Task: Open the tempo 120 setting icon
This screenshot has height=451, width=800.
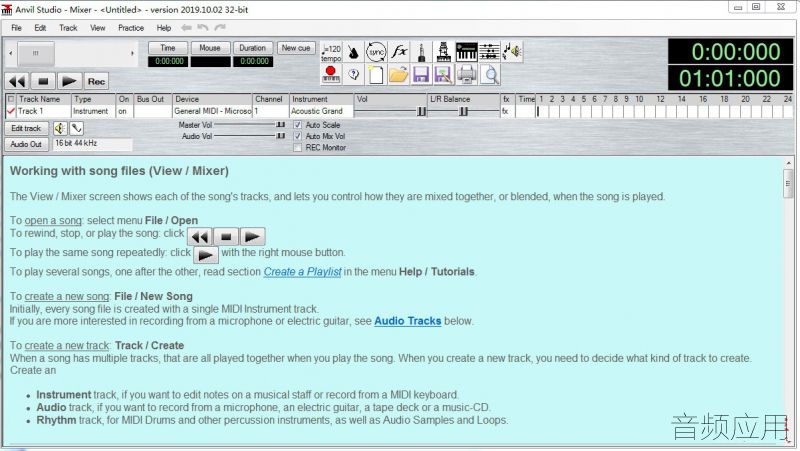Action: click(331, 52)
